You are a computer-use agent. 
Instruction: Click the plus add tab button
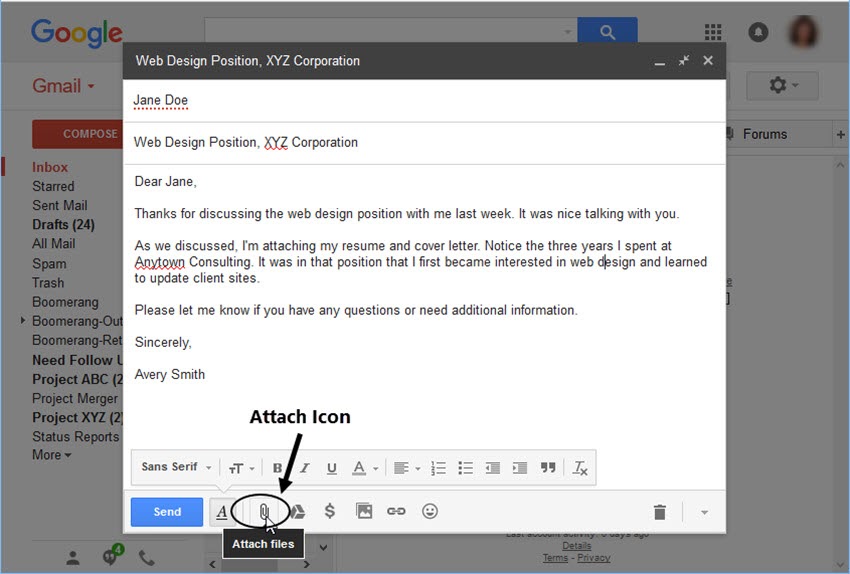pyautogui.click(x=841, y=134)
